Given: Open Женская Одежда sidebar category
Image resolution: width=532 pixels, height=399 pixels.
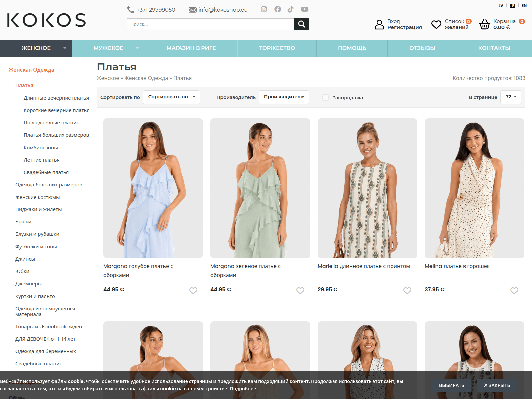Looking at the screenshot, I should point(31,70).
